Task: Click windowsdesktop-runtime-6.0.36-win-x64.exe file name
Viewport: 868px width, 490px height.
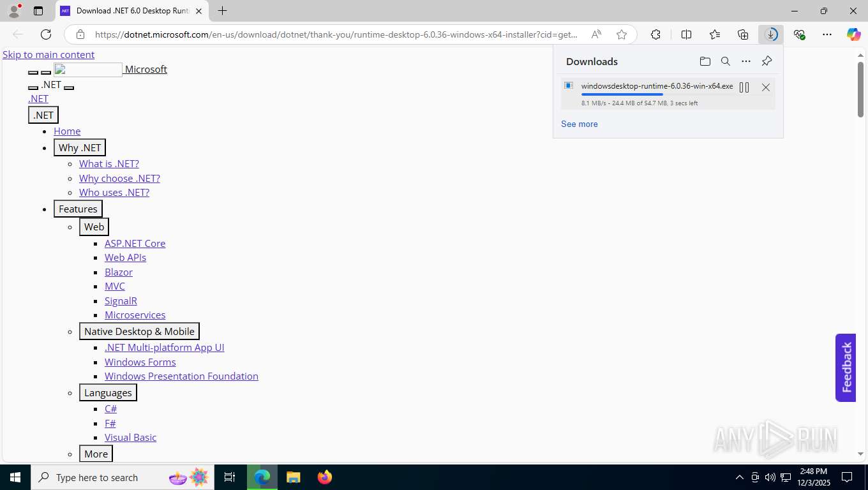Action: 657,85
